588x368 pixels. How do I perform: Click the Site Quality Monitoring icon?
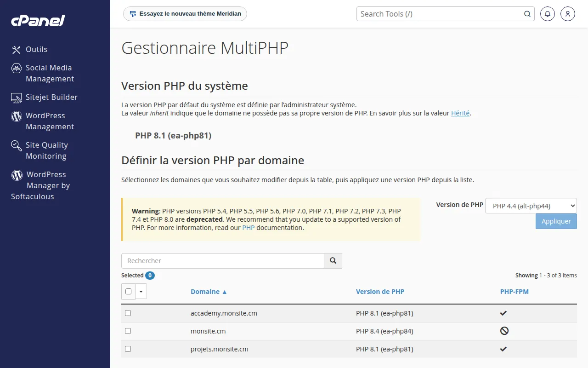[17, 146]
